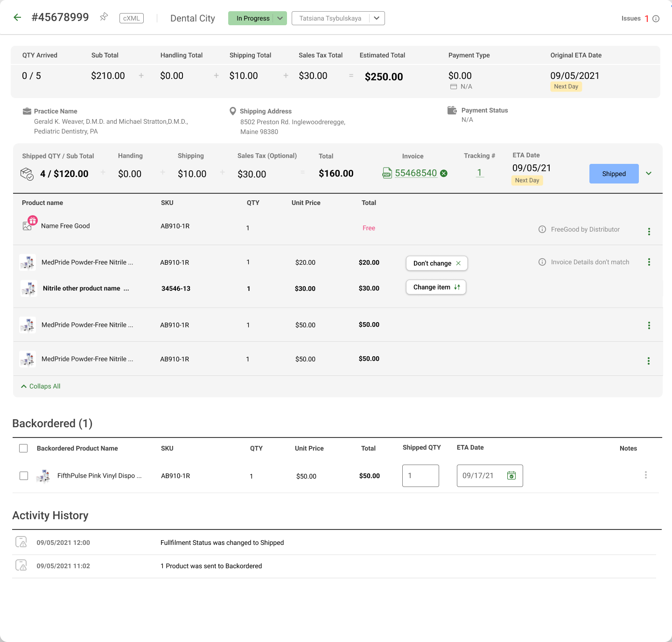Image resolution: width=672 pixels, height=642 pixels.
Task: Open tracking number 1 link
Action: (x=479, y=173)
